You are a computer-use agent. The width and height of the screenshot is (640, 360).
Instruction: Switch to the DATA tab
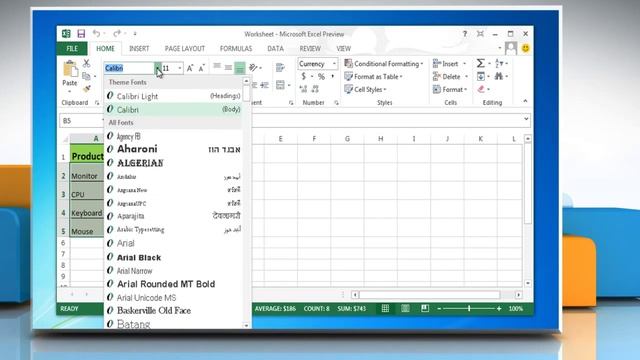pyautogui.click(x=276, y=49)
